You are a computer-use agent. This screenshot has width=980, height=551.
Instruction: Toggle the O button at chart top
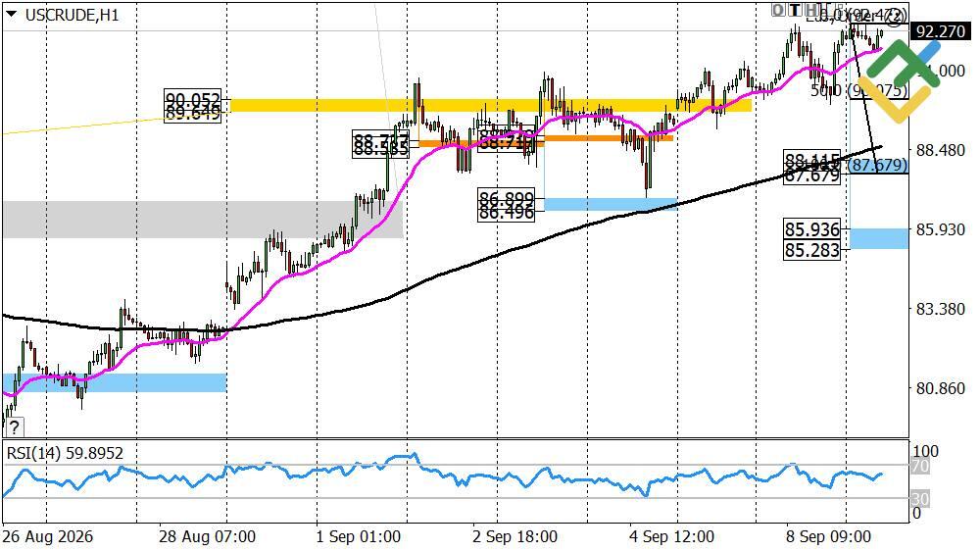tap(777, 10)
